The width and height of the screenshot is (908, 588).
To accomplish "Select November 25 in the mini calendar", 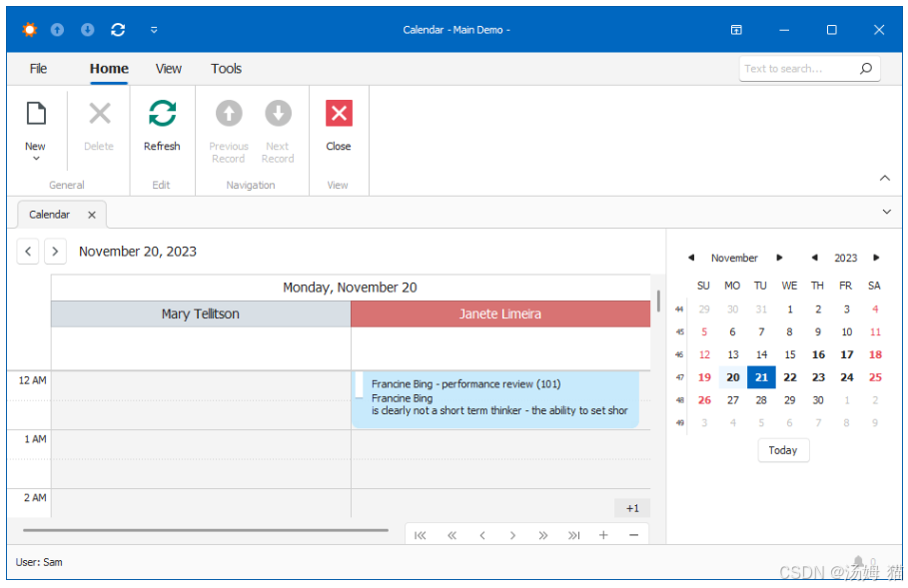I will point(875,377).
